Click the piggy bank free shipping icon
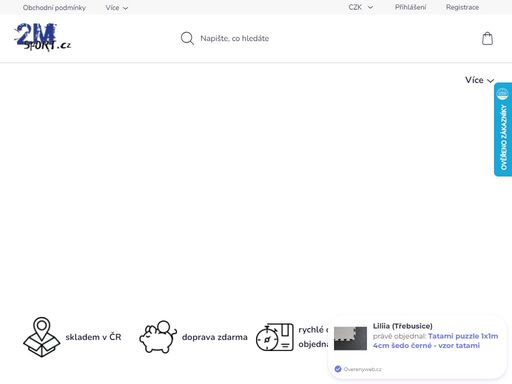Image resolution: width=512 pixels, height=384 pixels. click(x=158, y=337)
